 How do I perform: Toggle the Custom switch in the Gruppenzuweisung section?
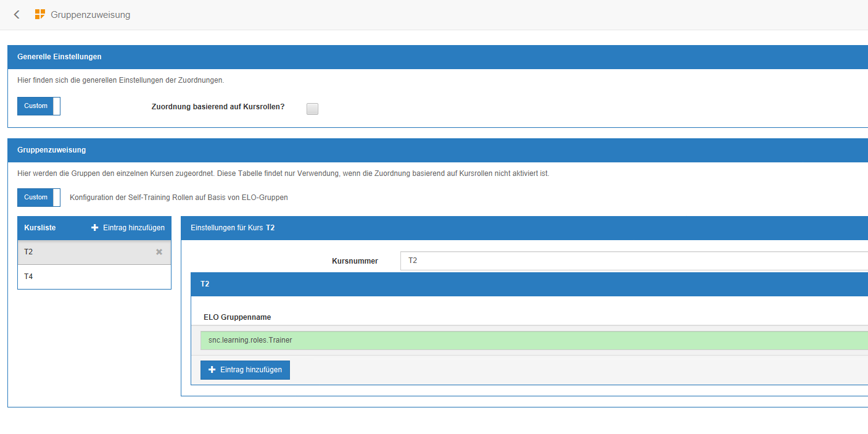[x=39, y=198]
